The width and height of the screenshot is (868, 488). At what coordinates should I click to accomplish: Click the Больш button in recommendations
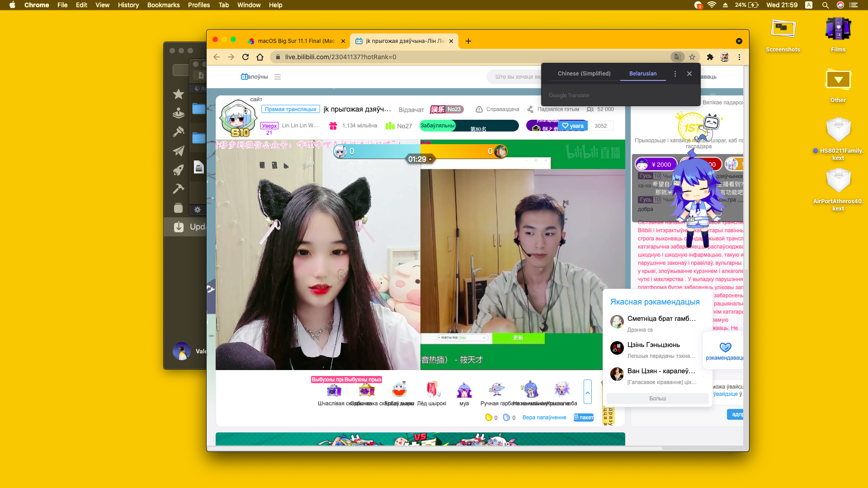click(x=658, y=399)
